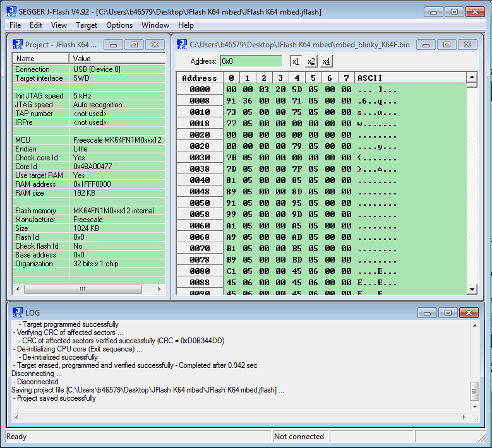Maximize the Project window
This screenshot has width=492, height=448.
135,45
